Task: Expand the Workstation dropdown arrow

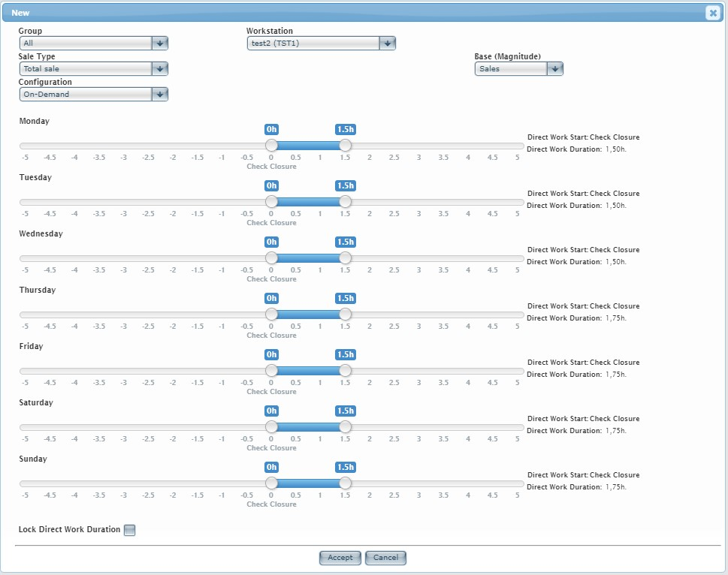Action: pos(387,44)
